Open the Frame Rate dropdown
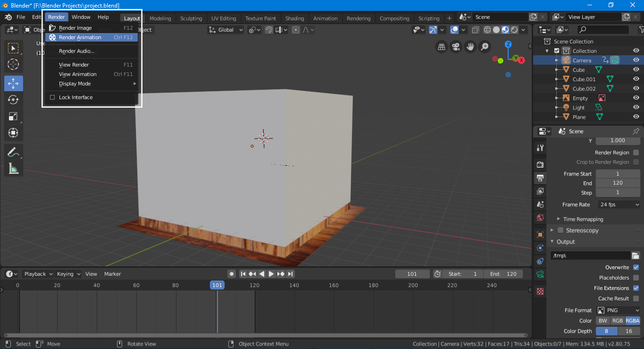 (619, 204)
